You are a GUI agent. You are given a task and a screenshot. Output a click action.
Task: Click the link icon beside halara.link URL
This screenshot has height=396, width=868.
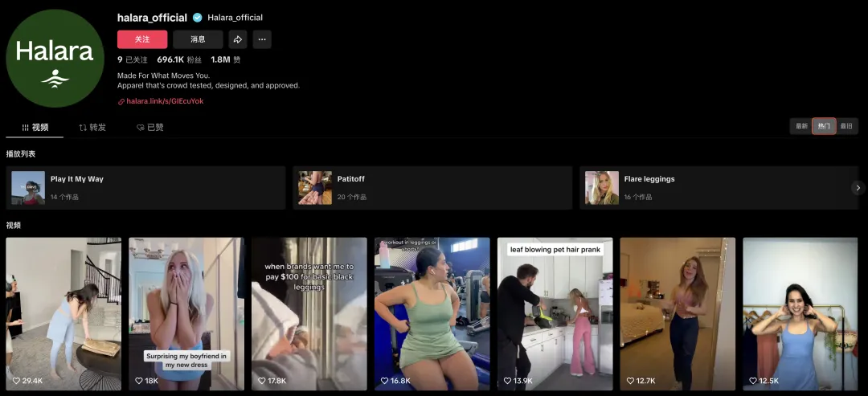pyautogui.click(x=121, y=102)
